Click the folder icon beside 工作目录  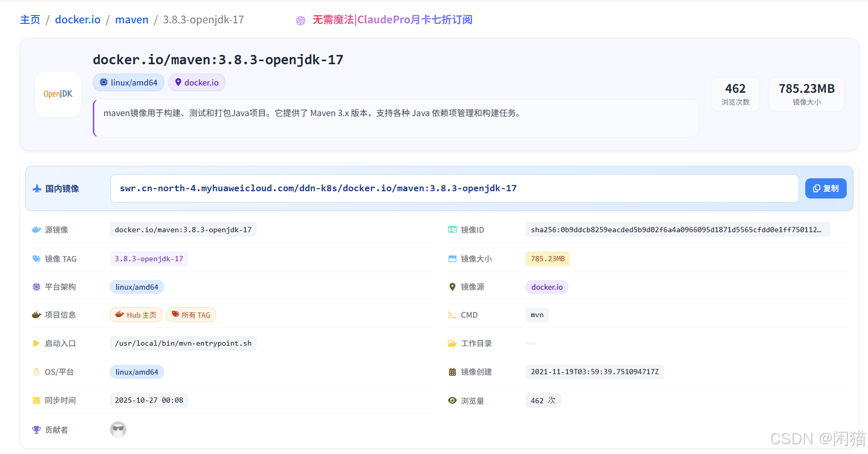(x=452, y=343)
